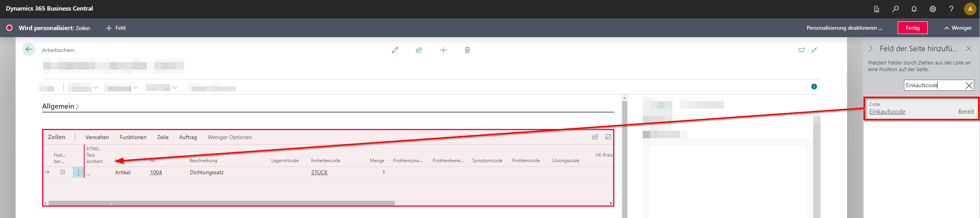Viewport: 980px width, 218px height.
Task: Click the Zeilen section title
Action: click(57, 137)
